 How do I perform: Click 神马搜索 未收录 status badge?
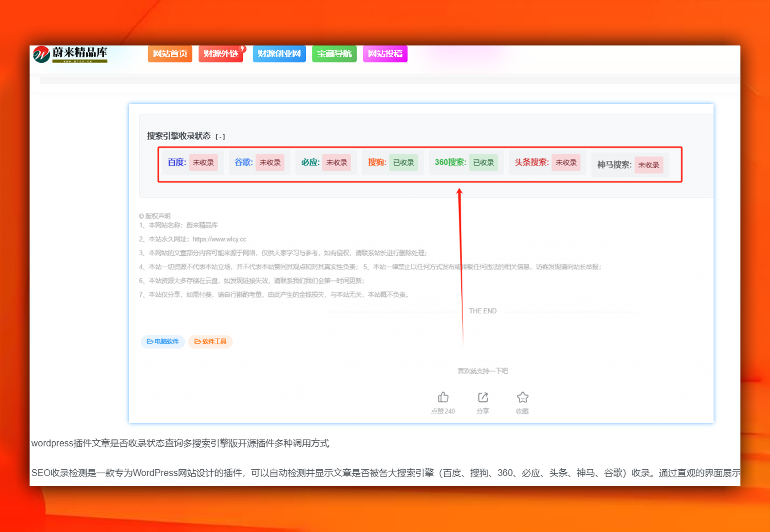click(648, 165)
